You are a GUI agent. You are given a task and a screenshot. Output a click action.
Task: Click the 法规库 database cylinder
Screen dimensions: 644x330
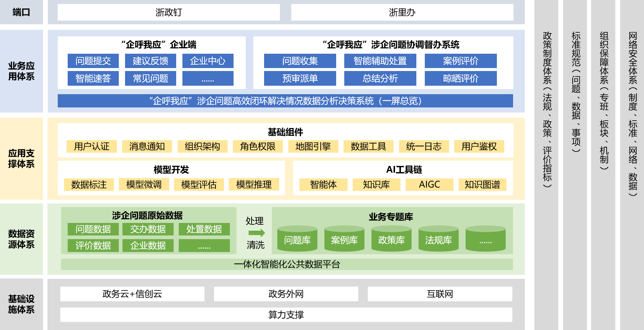click(438, 239)
